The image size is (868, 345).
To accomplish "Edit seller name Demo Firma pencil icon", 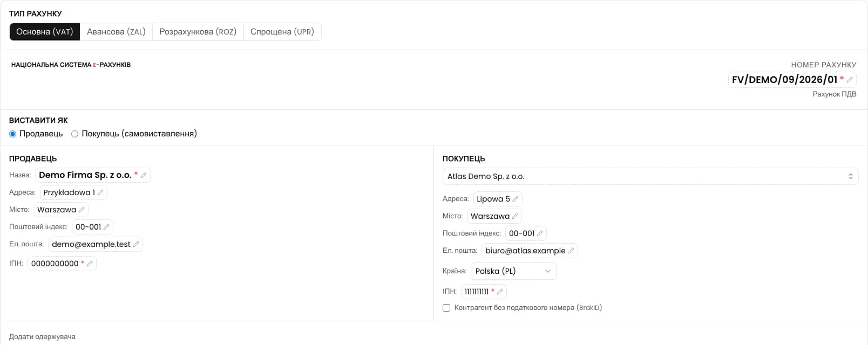I will click(x=144, y=175).
